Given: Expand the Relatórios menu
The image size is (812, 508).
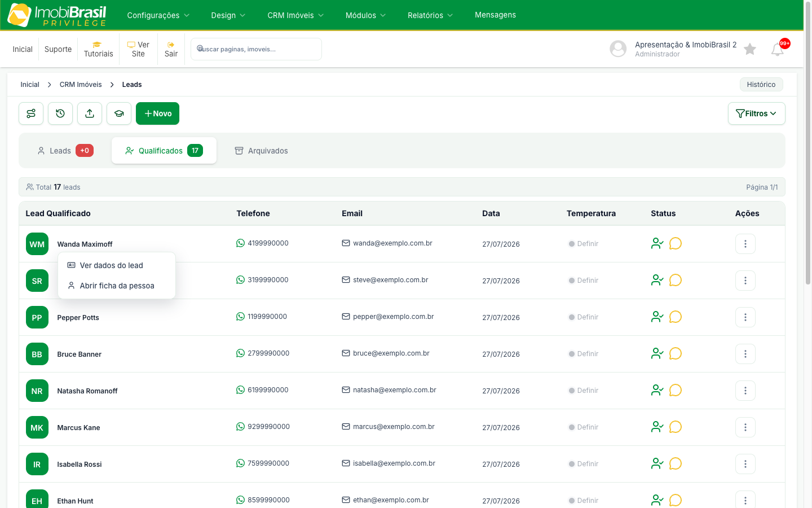Looking at the screenshot, I should (x=430, y=15).
